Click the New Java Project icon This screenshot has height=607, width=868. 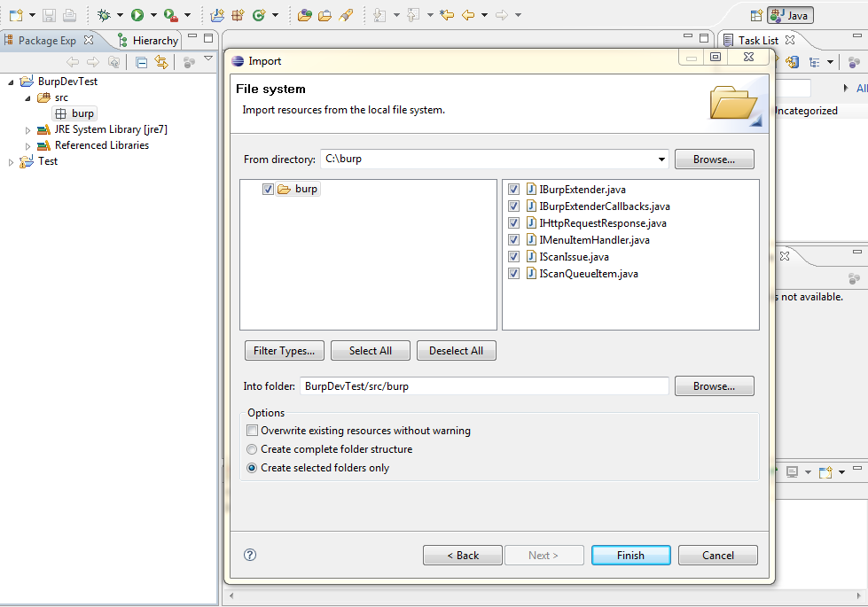pyautogui.click(x=217, y=15)
